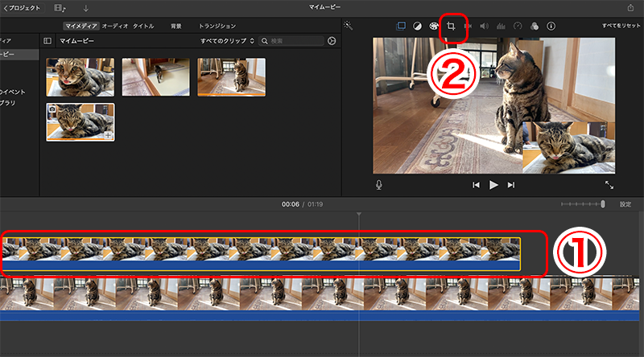Click the timeline zoom slider
Viewport: 644px width, 357px height.
[583, 204]
